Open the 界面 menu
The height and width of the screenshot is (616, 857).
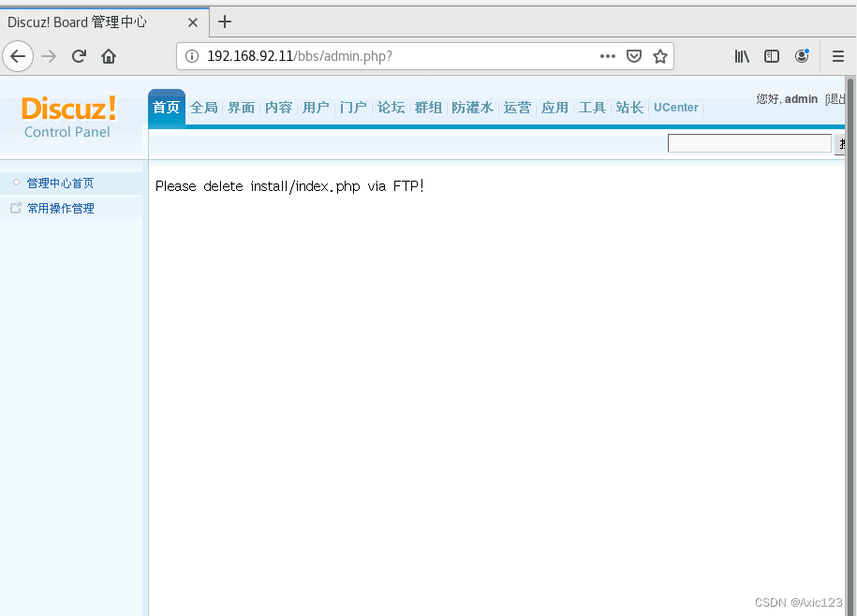(x=241, y=108)
